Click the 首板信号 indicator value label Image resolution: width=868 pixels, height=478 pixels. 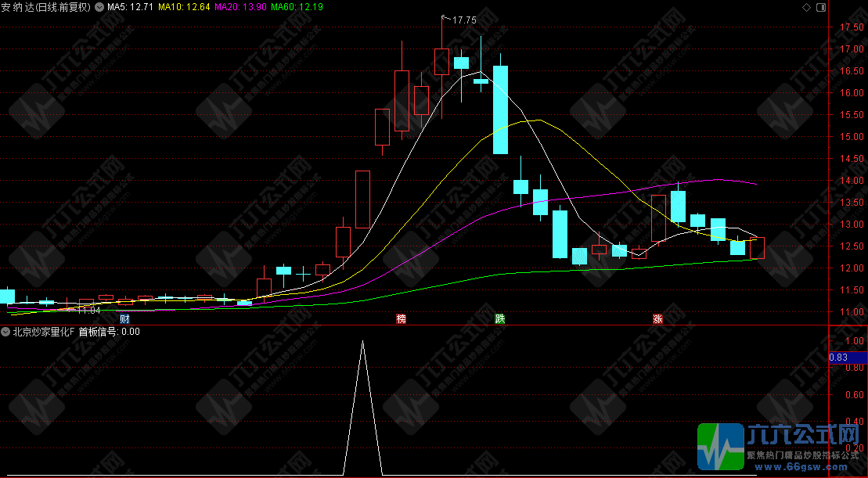click(x=110, y=331)
